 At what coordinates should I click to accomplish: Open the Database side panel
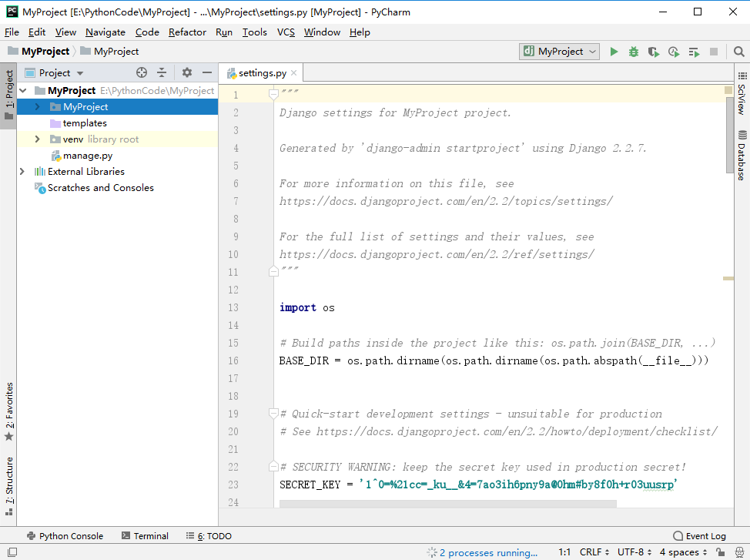[x=742, y=155]
